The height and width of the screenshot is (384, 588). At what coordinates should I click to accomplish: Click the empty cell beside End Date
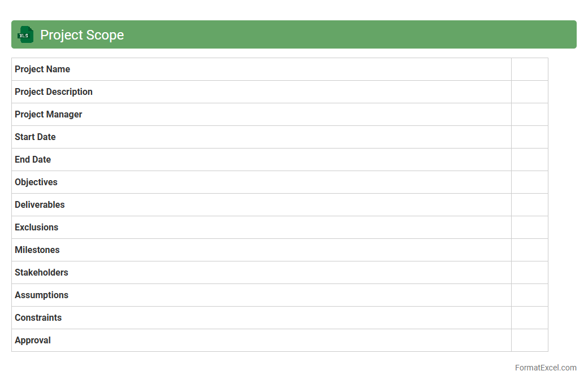click(x=529, y=160)
